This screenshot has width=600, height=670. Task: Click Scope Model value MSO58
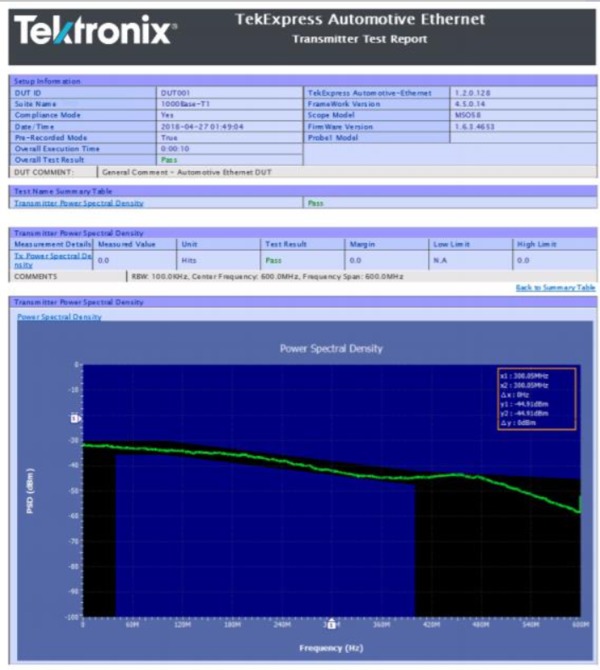coord(468,115)
